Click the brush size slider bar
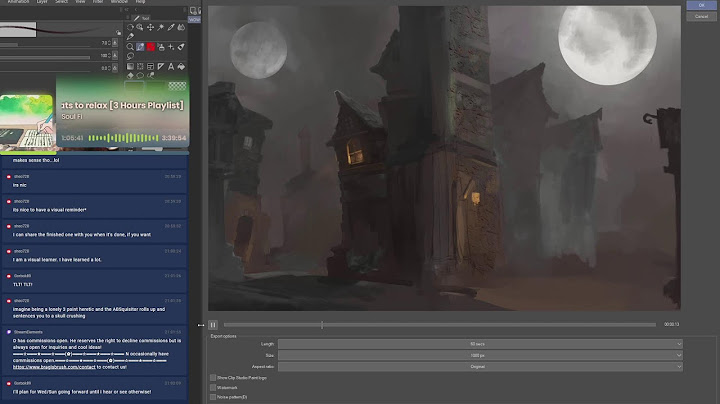The height and width of the screenshot is (404, 720). (46, 45)
